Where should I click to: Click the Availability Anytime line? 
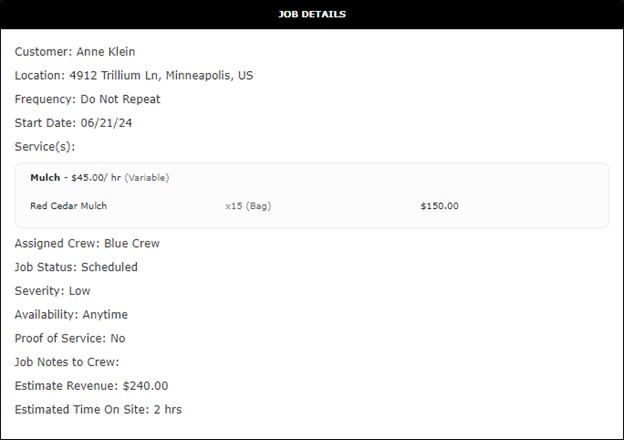[x=71, y=315]
